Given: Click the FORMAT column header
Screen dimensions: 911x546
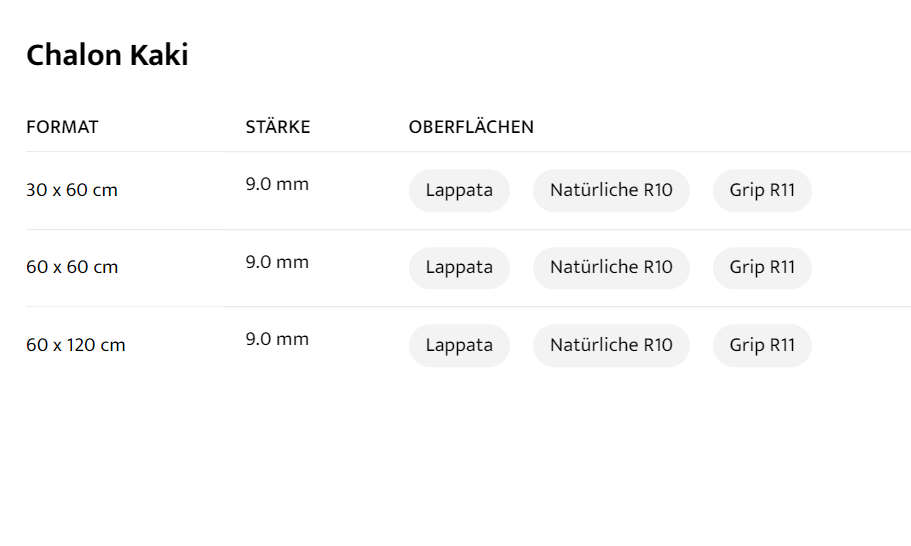Looking at the screenshot, I should click(62, 127).
